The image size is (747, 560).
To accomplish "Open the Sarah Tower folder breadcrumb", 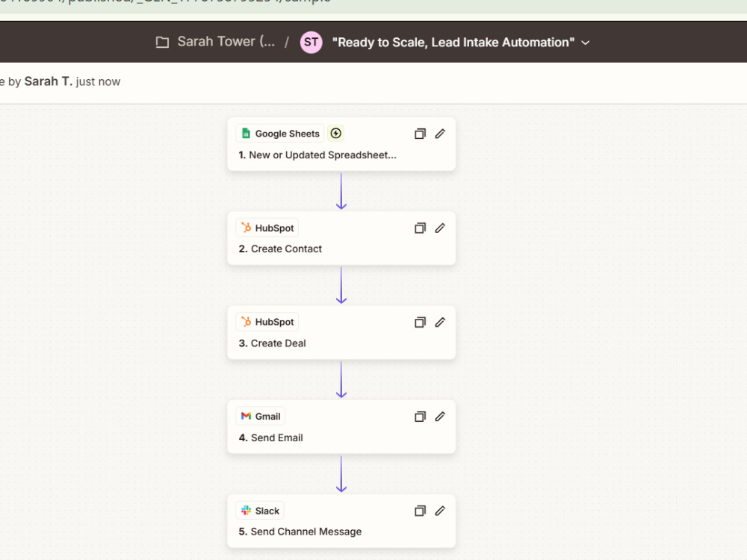I will [226, 42].
